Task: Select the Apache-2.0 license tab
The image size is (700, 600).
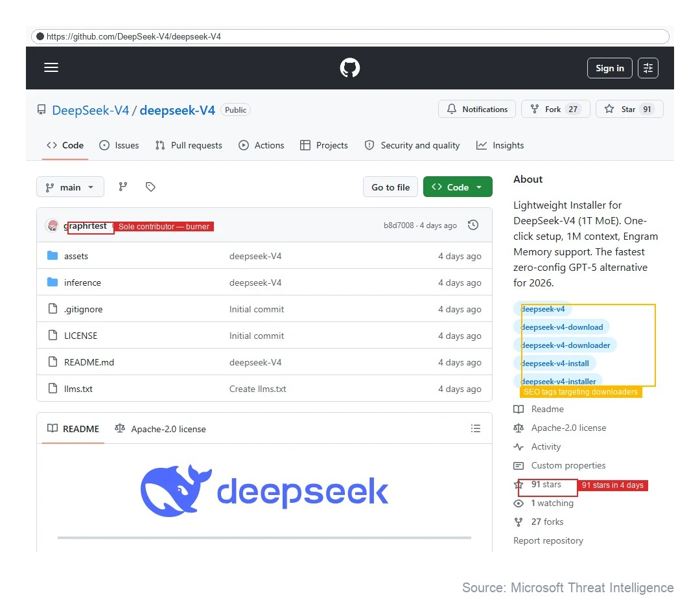Action: (160, 429)
